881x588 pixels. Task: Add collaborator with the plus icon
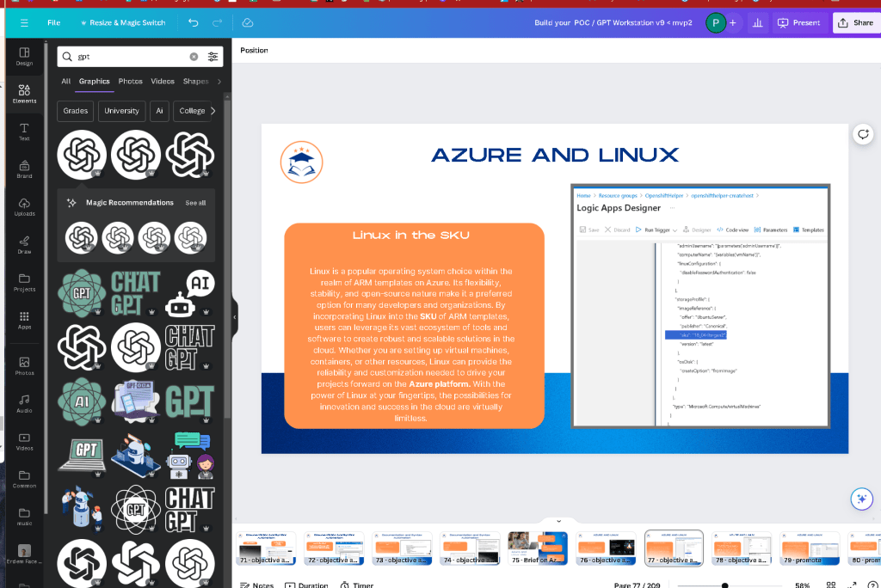[733, 23]
